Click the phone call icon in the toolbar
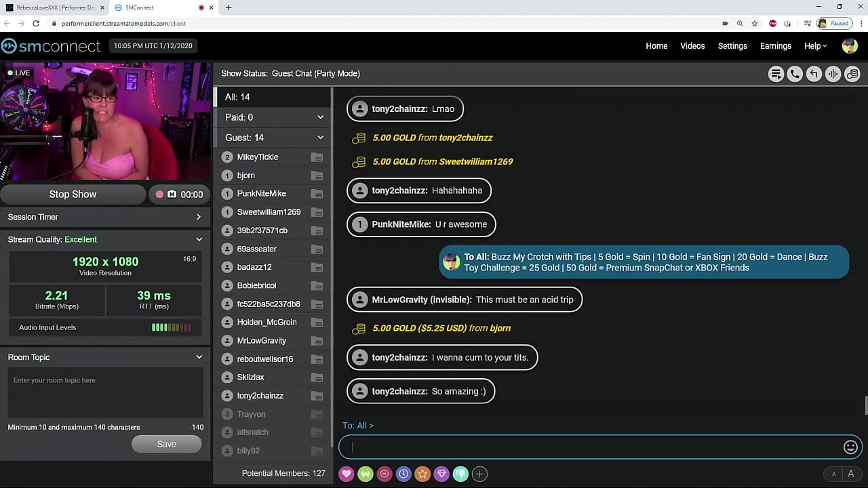 tap(795, 74)
